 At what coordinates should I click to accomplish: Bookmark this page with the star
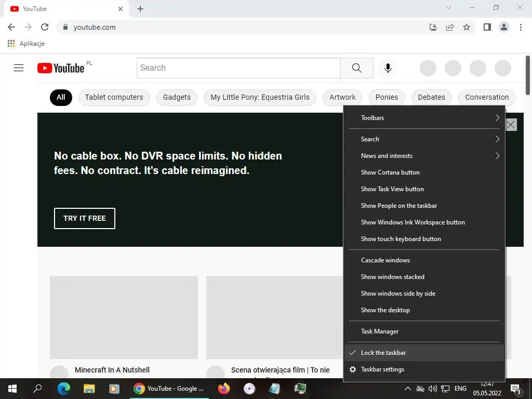(467, 27)
